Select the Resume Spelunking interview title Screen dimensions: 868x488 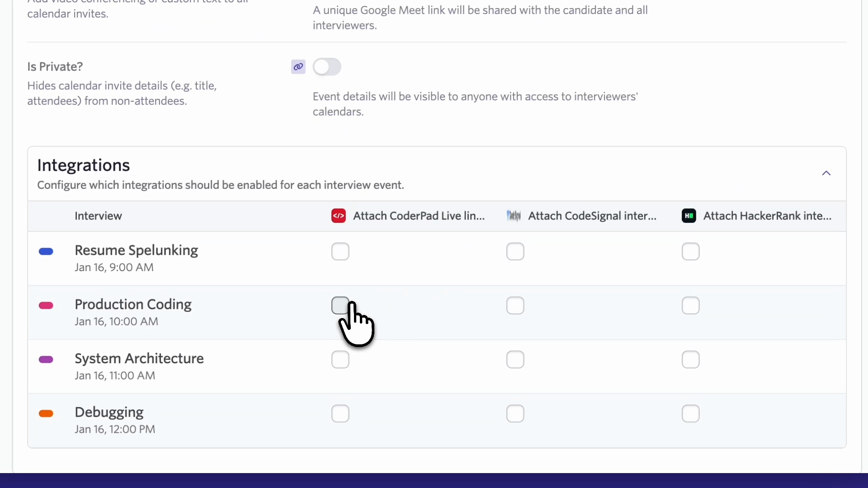click(x=136, y=250)
